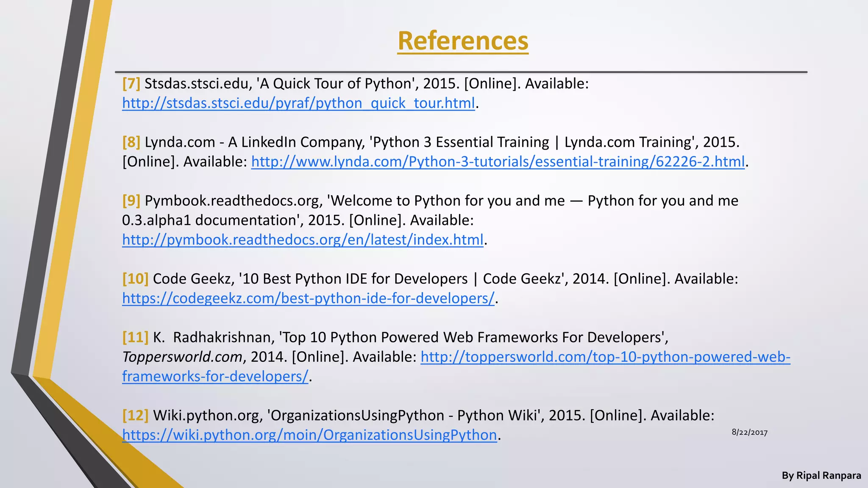Open the pymbook.readthedocs.org index link
The width and height of the screenshot is (868, 488).
(x=303, y=240)
